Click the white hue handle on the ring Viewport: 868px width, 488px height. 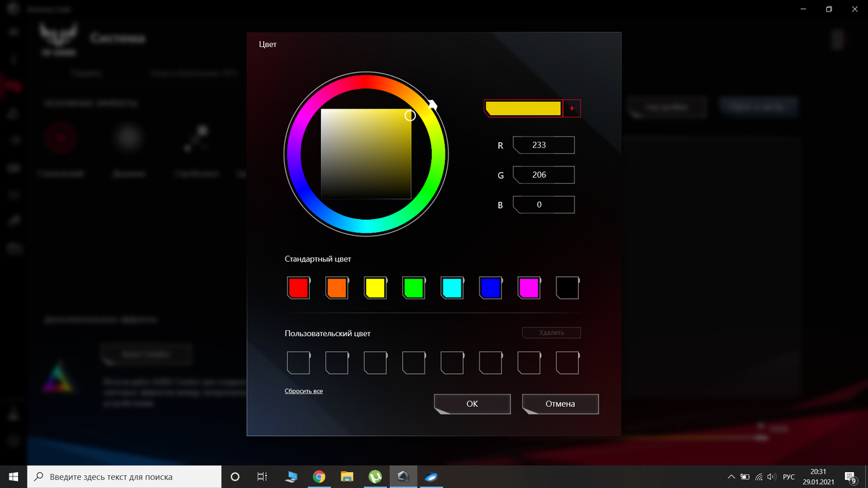pos(433,106)
